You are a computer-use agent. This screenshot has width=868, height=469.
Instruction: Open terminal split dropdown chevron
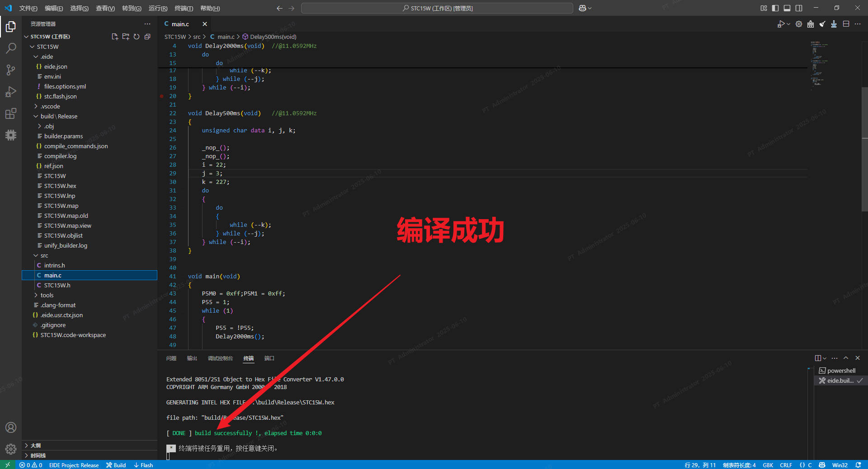[825, 358]
